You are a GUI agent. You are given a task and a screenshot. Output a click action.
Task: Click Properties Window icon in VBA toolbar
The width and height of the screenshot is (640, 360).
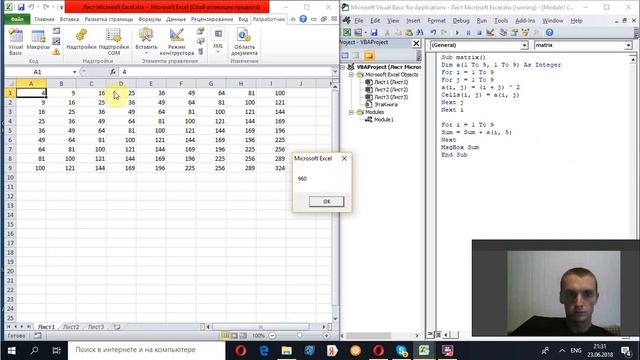coord(514,32)
